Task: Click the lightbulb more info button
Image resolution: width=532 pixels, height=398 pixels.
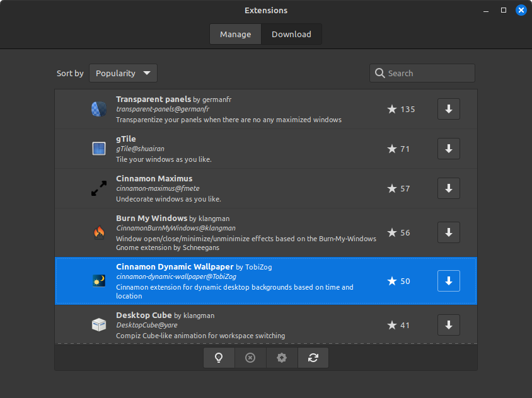Action: (x=219, y=358)
